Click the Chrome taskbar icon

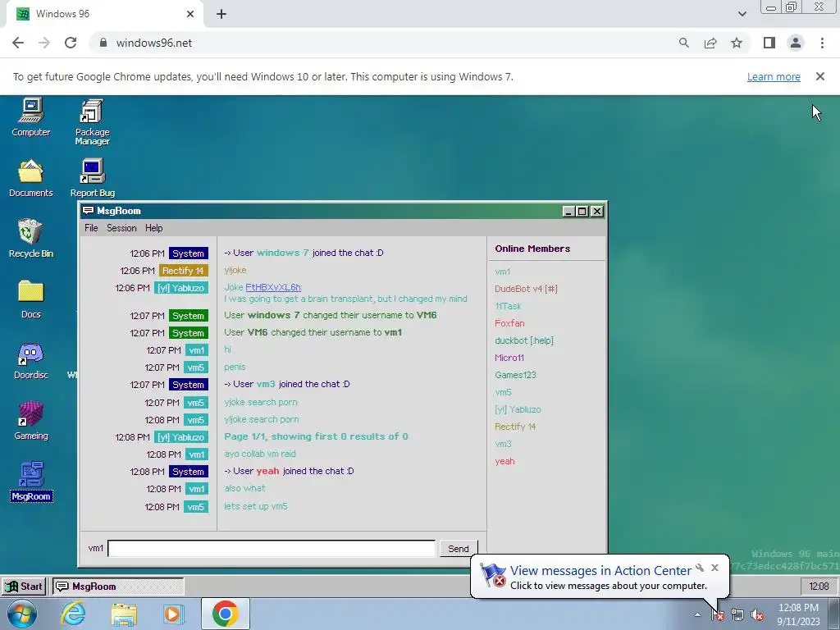(225, 614)
